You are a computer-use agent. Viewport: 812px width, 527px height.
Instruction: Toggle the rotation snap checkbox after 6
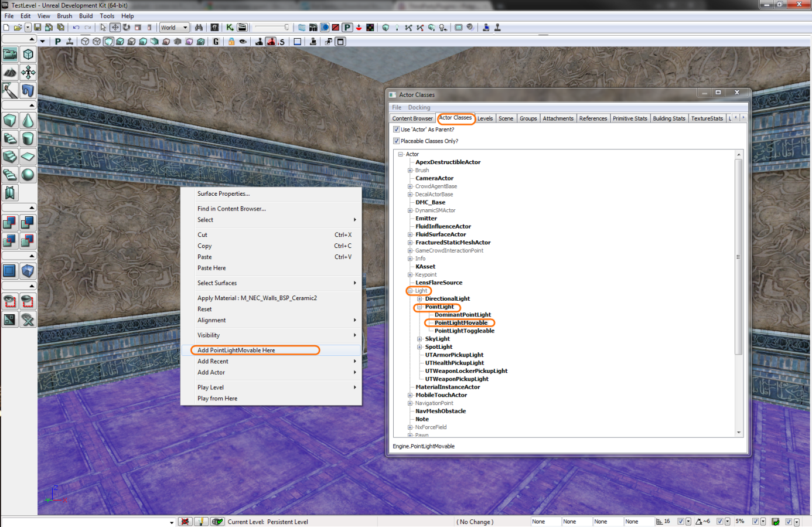[720, 522]
